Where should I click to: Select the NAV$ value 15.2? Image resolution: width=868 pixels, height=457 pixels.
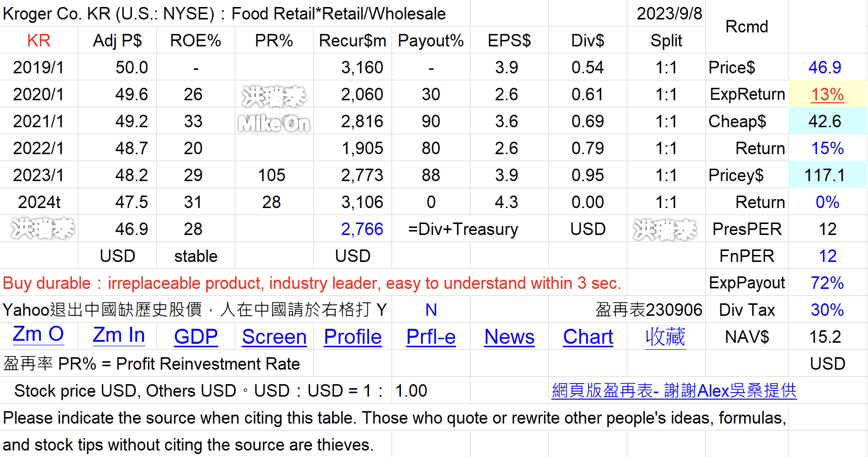pyautogui.click(x=825, y=337)
